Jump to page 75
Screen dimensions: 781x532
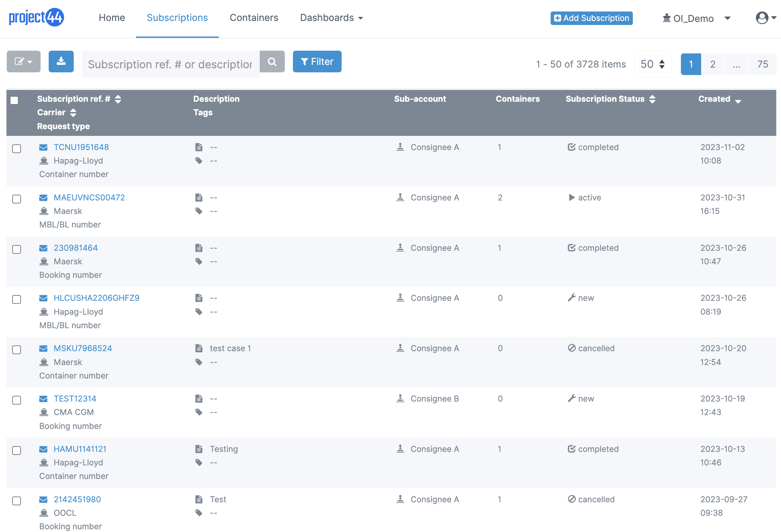(x=762, y=64)
